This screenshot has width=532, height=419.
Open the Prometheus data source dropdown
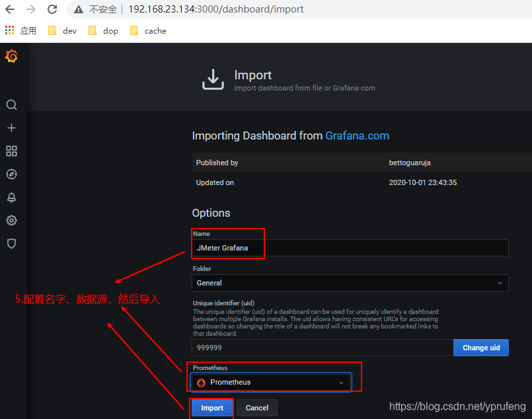pos(271,383)
